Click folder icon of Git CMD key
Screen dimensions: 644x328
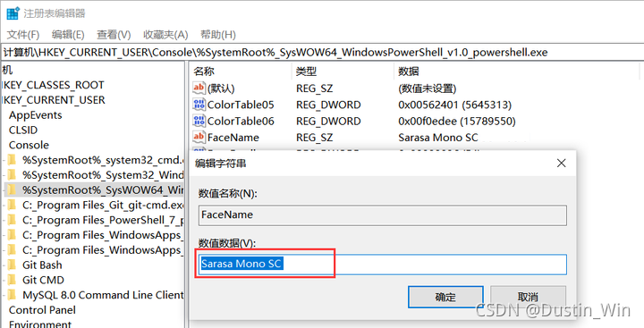(12, 280)
